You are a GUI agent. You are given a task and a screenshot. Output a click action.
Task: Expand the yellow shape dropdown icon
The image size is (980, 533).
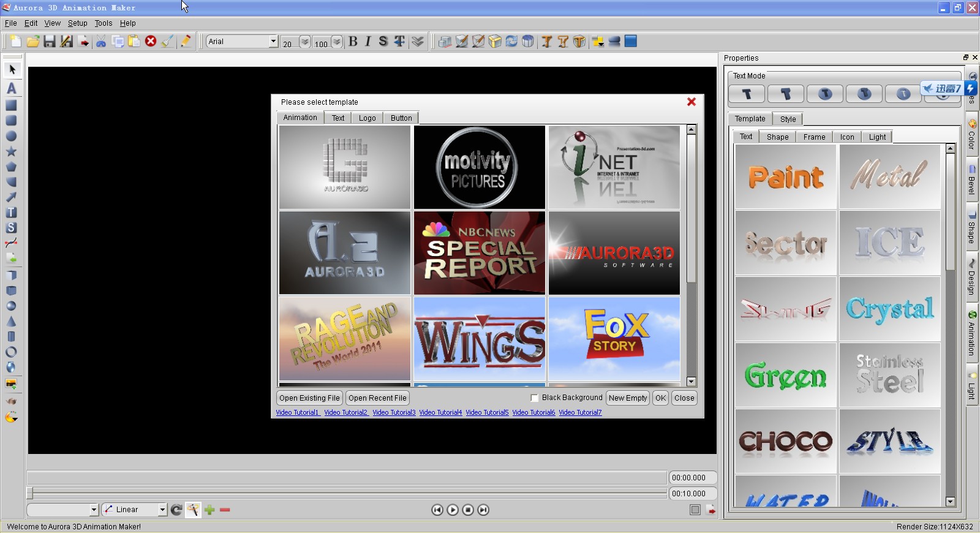[598, 41]
